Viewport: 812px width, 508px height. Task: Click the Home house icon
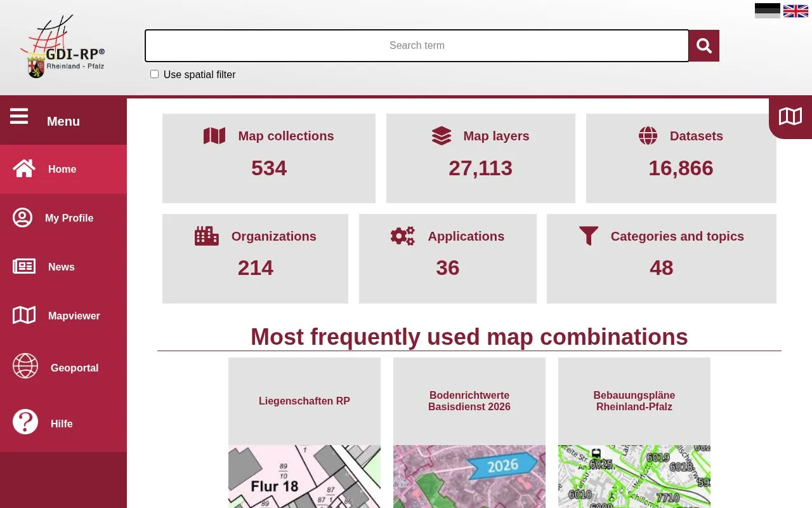pos(24,169)
